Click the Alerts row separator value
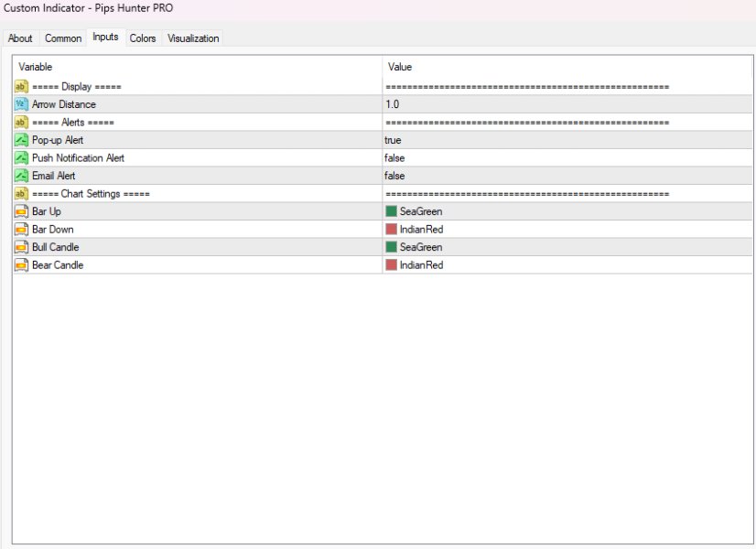The height and width of the screenshot is (549, 756). tap(527, 123)
